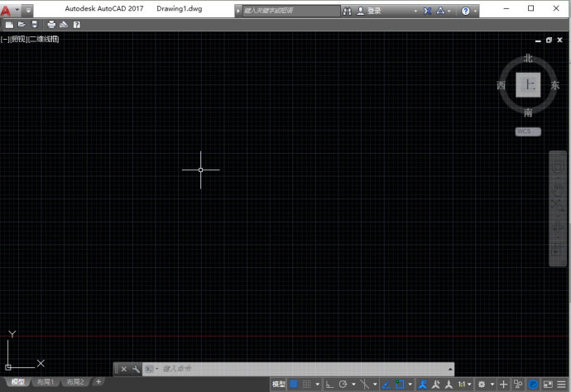
Task: Expand object snap options arrow
Action: pos(410,384)
